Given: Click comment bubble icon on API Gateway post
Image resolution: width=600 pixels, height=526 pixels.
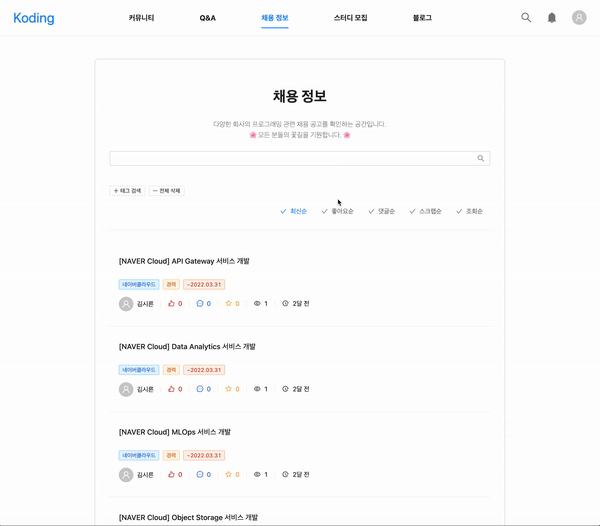Looking at the screenshot, I should (x=200, y=303).
